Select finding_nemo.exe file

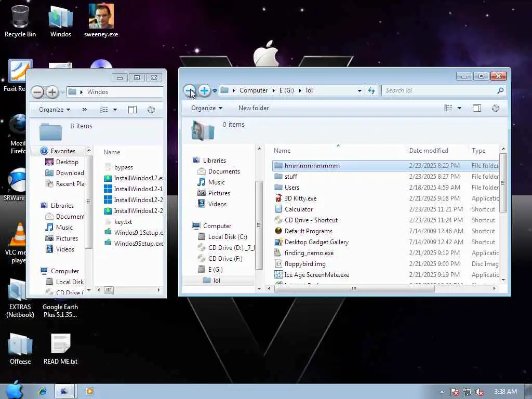(386, 253)
